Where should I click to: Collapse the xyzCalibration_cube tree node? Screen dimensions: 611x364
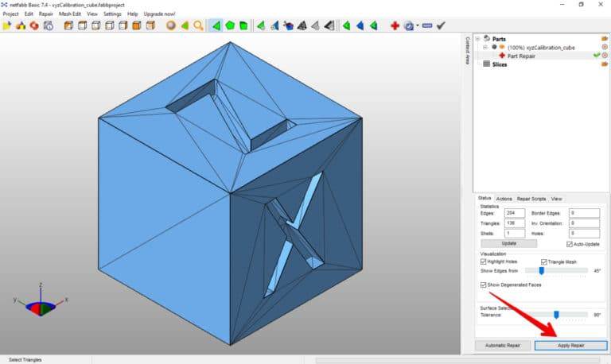click(485, 47)
